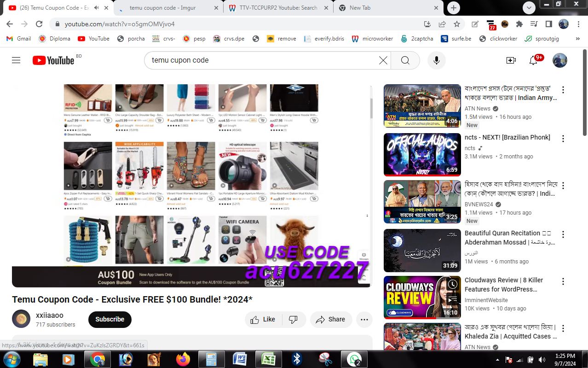
Task: Open the media control playlist icon
Action: coord(534,24)
